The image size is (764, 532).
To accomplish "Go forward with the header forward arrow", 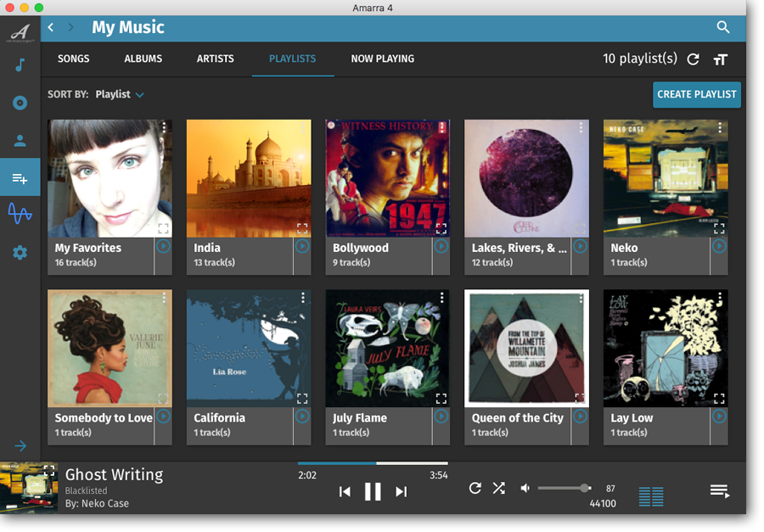I will point(70,27).
